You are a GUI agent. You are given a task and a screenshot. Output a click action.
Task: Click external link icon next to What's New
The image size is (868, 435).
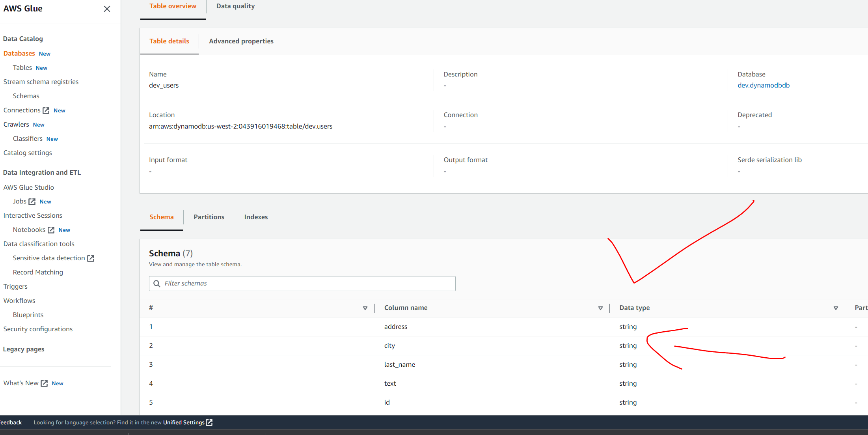click(x=44, y=383)
